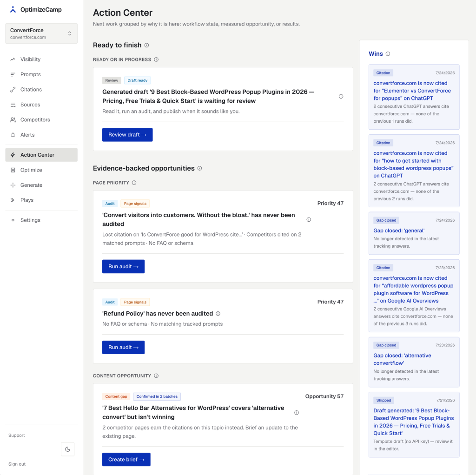Screen dimensions: 476x475
Task: Click the 'Opportunity 57' score
Action: pos(324,396)
